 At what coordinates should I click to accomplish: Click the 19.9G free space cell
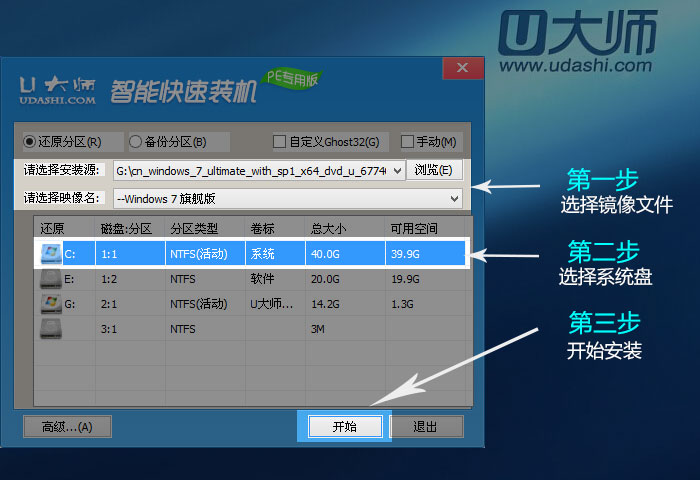[x=425, y=279]
